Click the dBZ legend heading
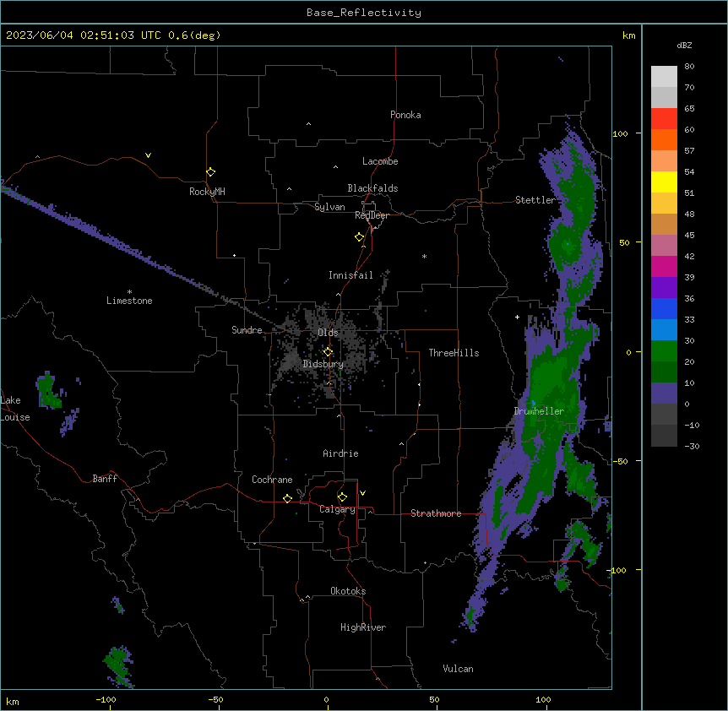The height and width of the screenshot is (711, 728). click(x=684, y=46)
